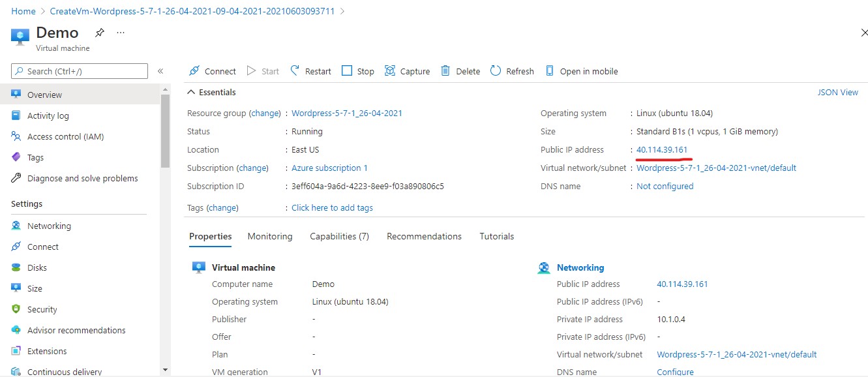The height and width of the screenshot is (377, 868).
Task: Open Disks in the Settings section
Action: point(37,267)
